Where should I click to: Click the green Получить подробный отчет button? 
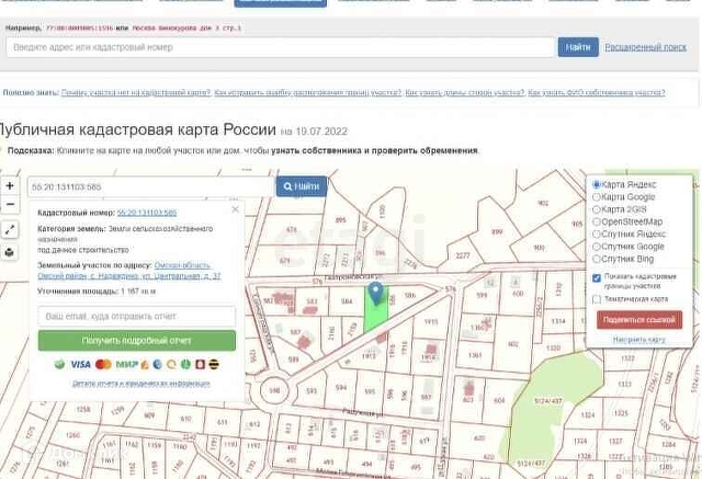pos(137,341)
